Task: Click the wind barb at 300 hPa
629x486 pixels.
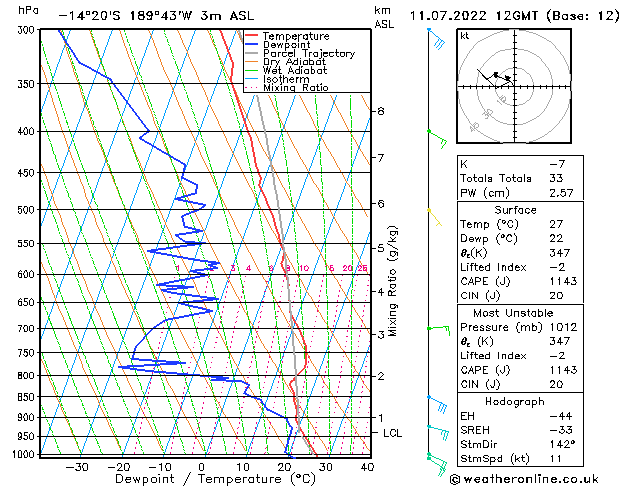Action: click(436, 39)
